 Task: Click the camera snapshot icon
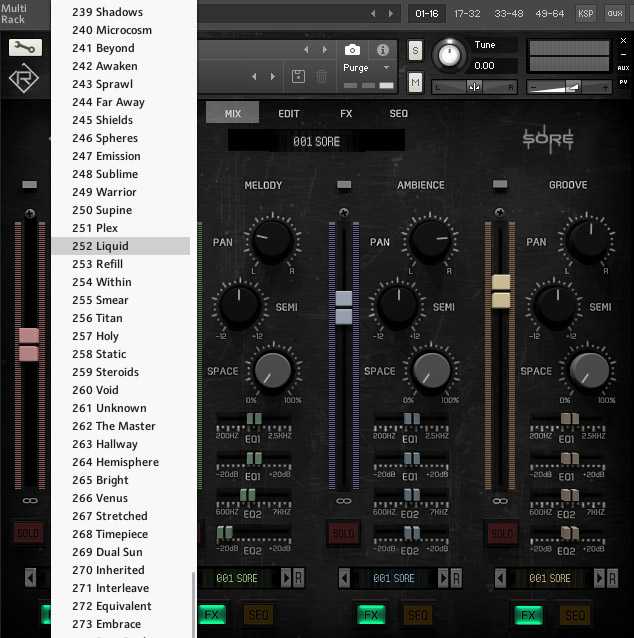pyautogui.click(x=352, y=50)
